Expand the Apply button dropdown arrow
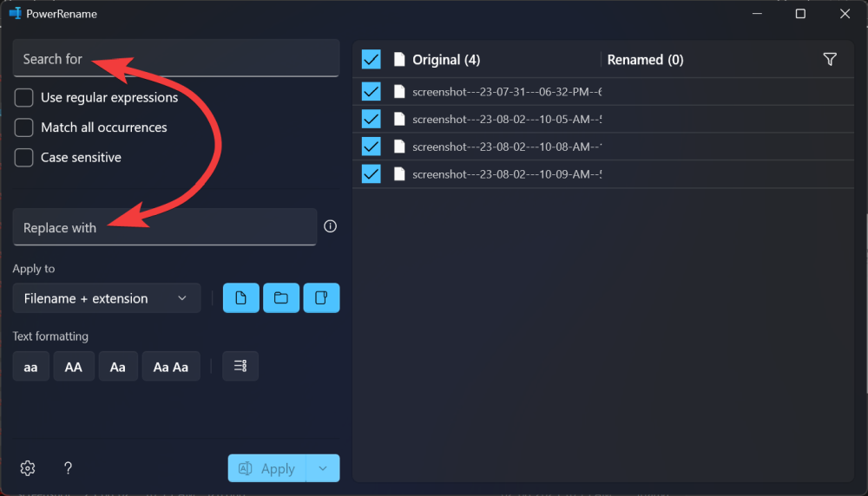Image resolution: width=868 pixels, height=496 pixels. pyautogui.click(x=323, y=468)
